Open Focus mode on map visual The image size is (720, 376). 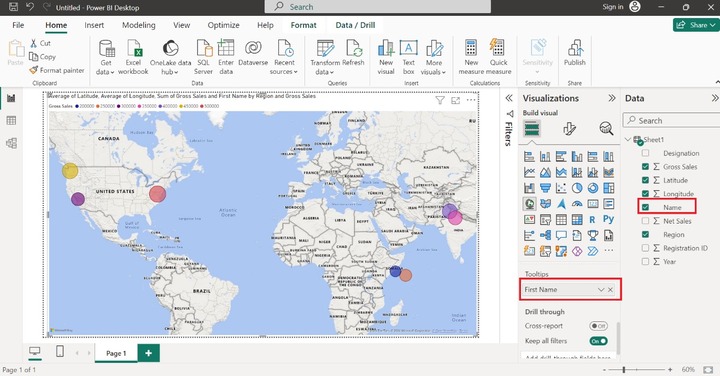coord(456,100)
